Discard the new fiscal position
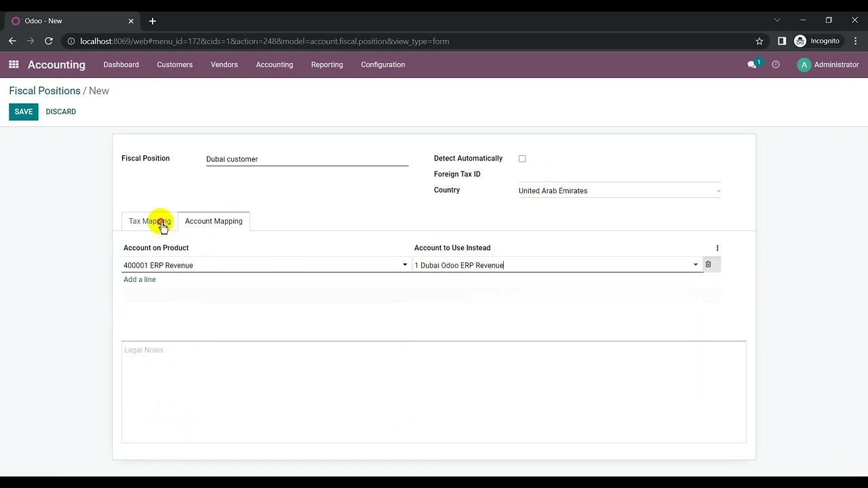 click(x=60, y=112)
